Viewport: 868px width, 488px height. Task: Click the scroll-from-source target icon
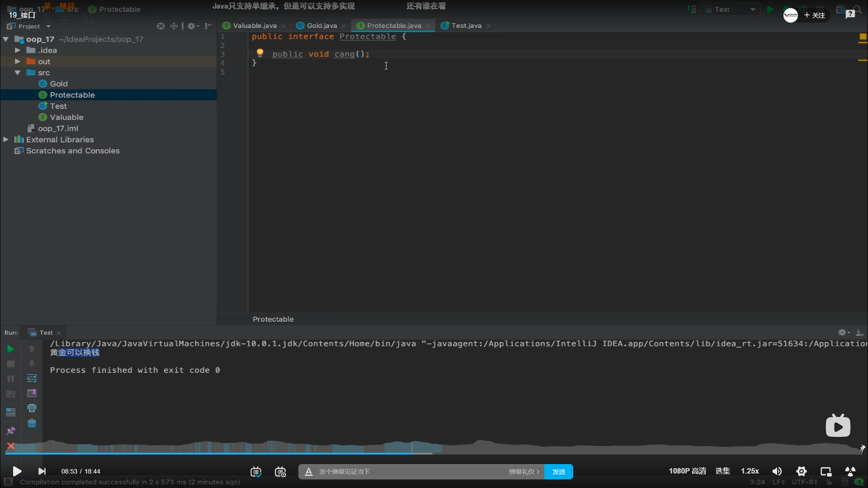(x=160, y=26)
